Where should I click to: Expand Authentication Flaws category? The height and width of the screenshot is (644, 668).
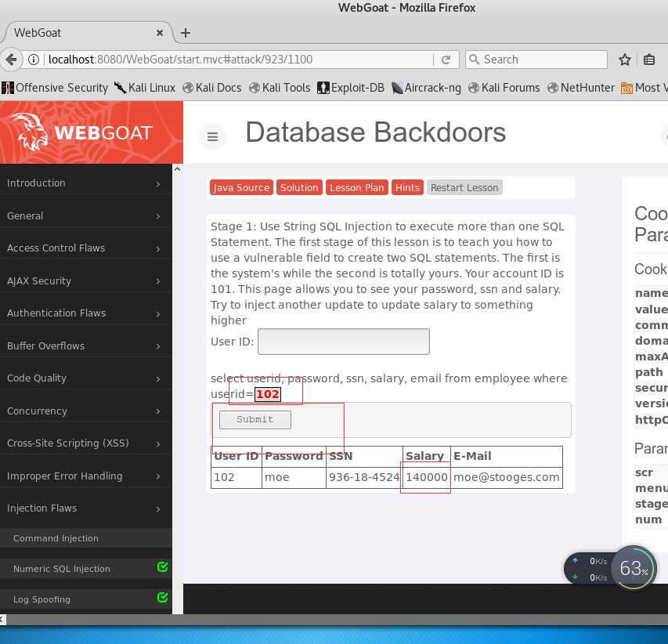(x=85, y=313)
